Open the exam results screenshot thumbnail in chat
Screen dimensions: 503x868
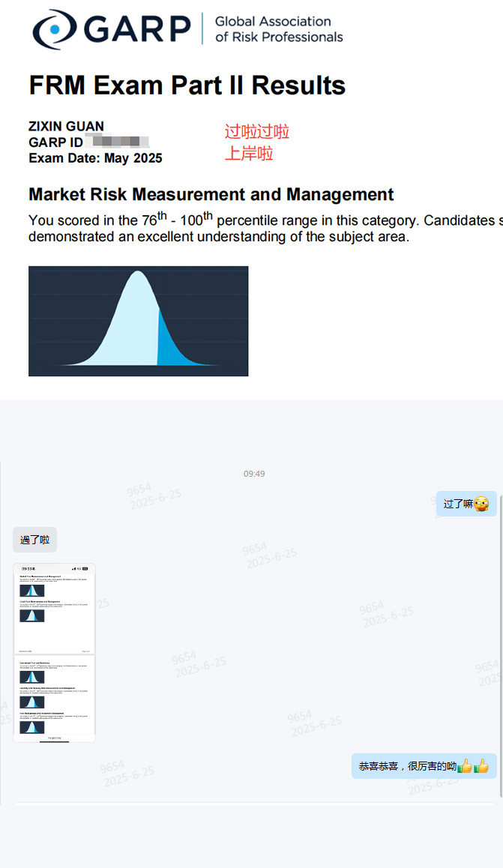point(54,653)
